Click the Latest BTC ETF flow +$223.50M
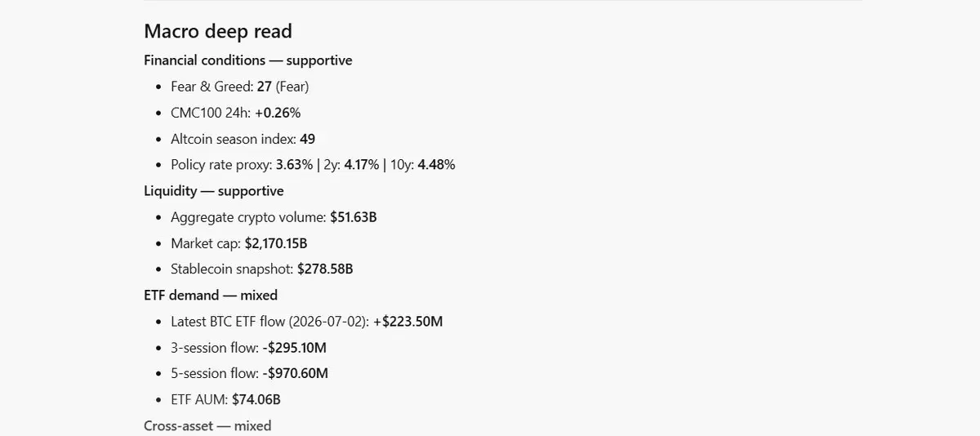Viewport: 980px width, 436px height. [408, 322]
